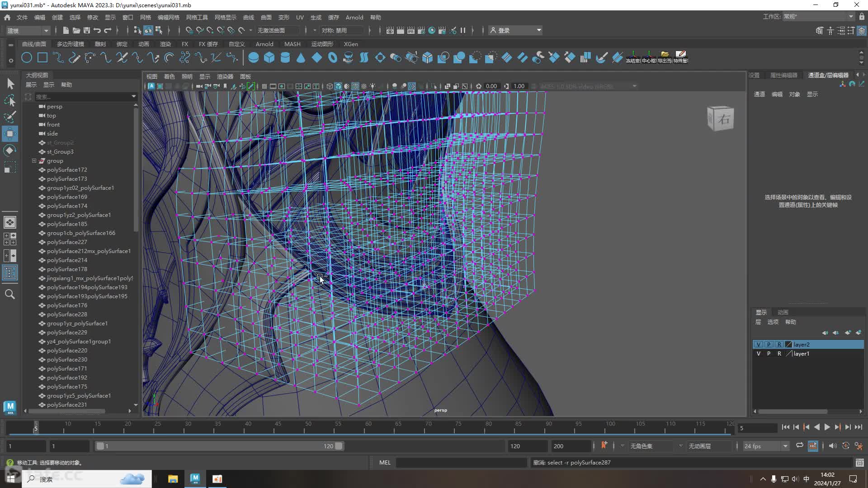Activate the Rotate tool in the toolbox
The height and width of the screenshot is (488, 868).
[x=10, y=150]
